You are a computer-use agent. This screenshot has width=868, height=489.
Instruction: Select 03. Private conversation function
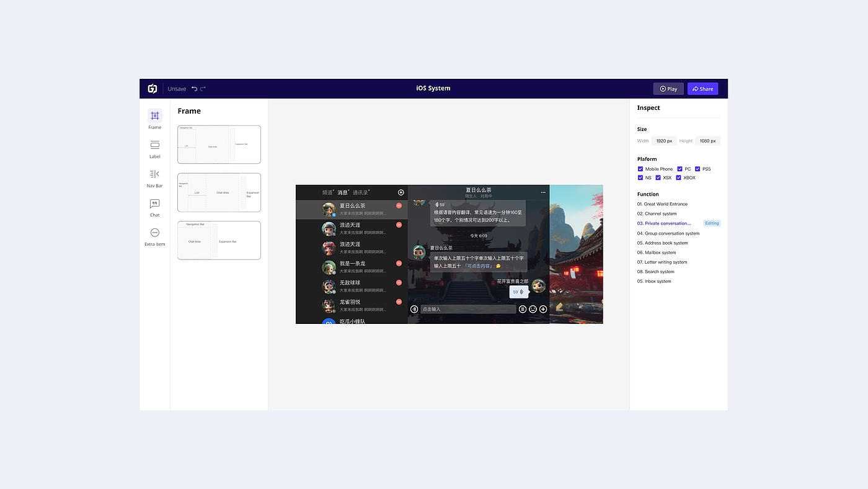[664, 223]
